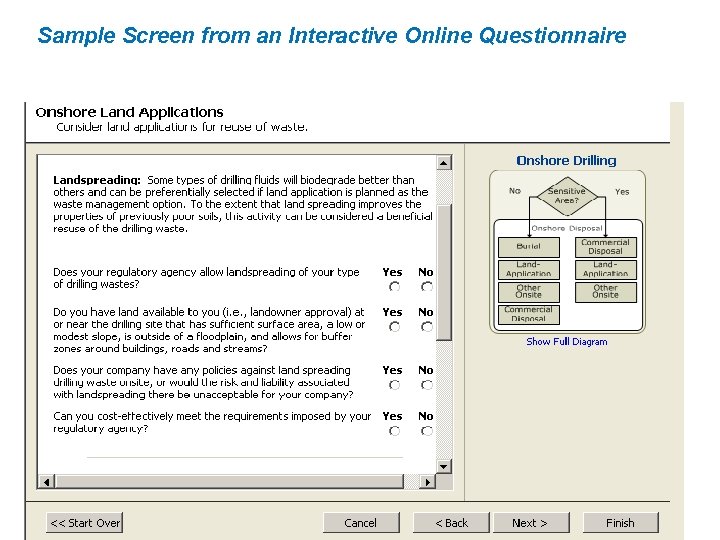Pick No for cost-effectively meet requirements
Image resolution: width=720 pixels, height=540 pixels.
pyautogui.click(x=427, y=431)
